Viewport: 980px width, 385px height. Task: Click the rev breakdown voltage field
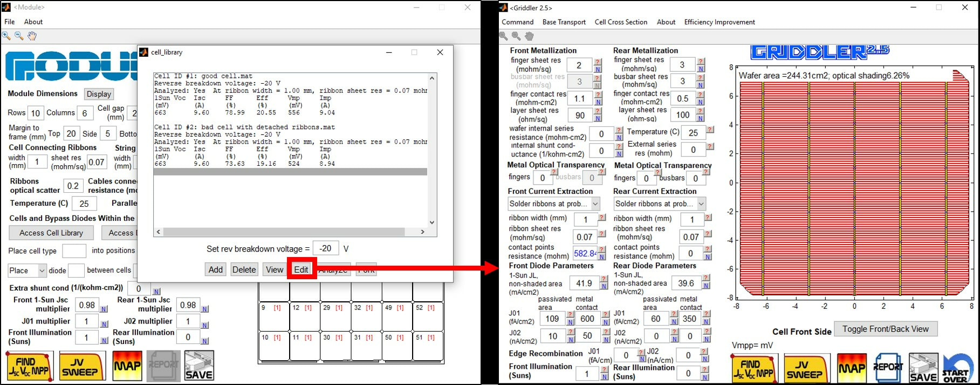[325, 248]
